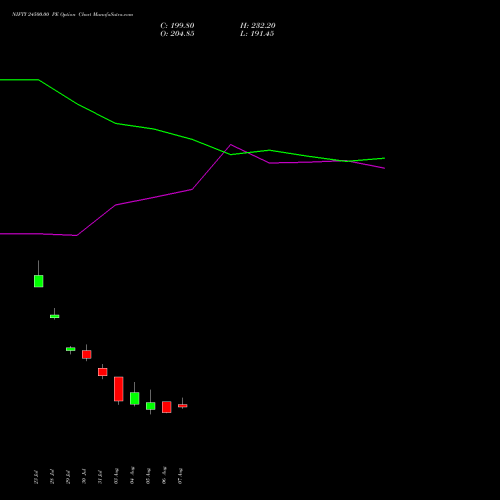
Task: Click the high value H: 232.20
Action: click(258, 26)
